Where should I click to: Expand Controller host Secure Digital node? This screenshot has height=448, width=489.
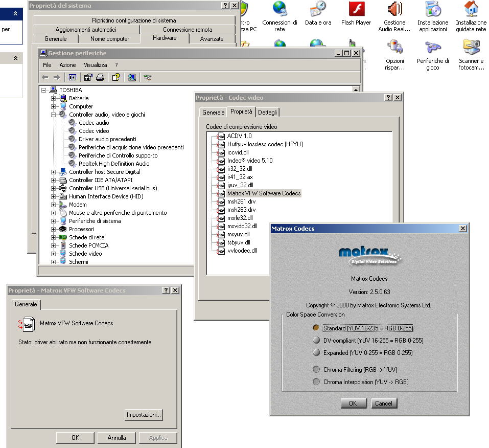53,172
